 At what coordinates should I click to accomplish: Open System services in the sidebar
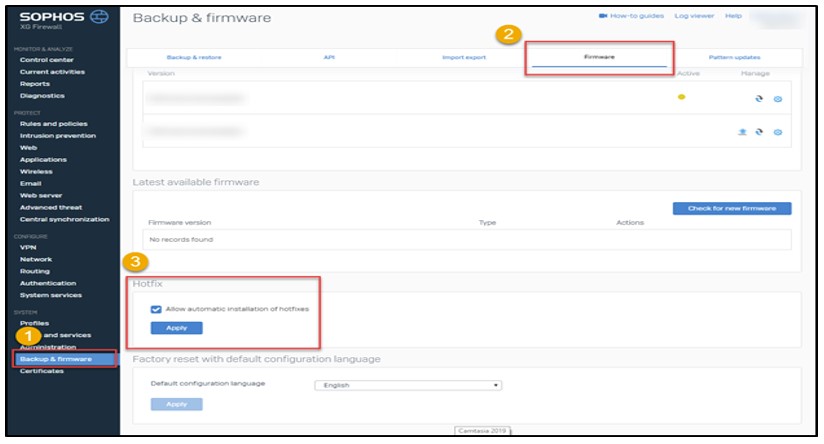[51, 295]
